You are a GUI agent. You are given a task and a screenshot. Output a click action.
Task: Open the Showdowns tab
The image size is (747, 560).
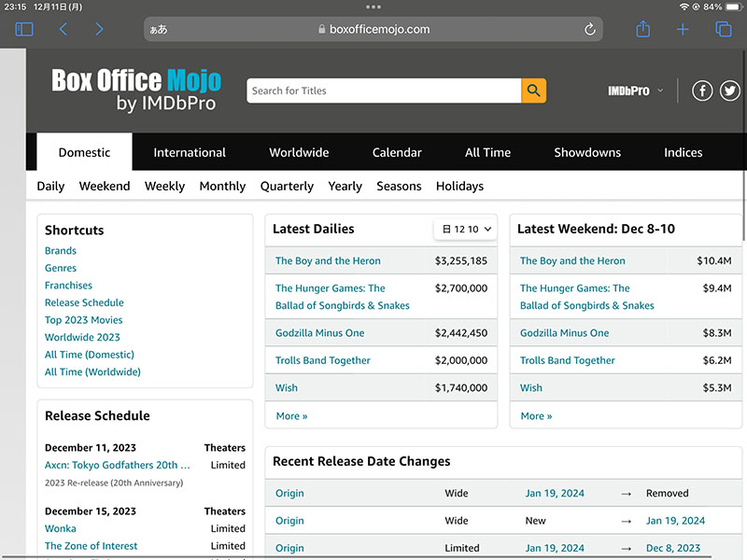(587, 152)
